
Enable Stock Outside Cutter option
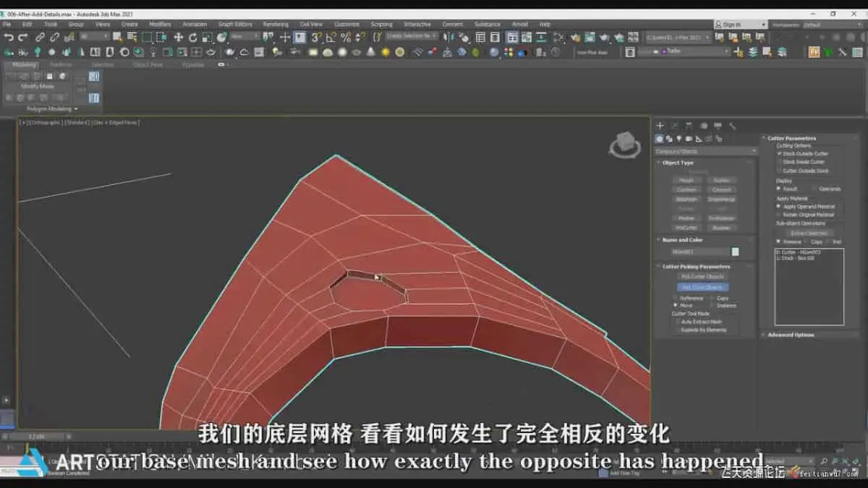[x=801, y=154]
